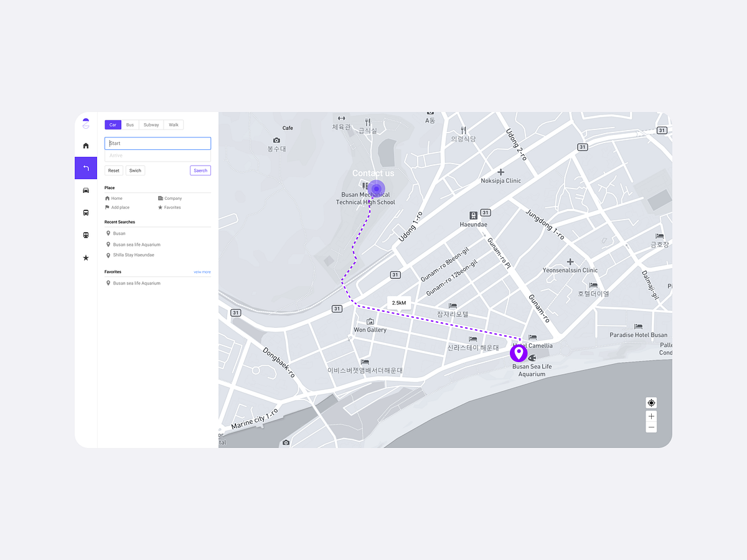Select the Car transport mode
Image resolution: width=747 pixels, height=560 pixels.
coord(113,124)
